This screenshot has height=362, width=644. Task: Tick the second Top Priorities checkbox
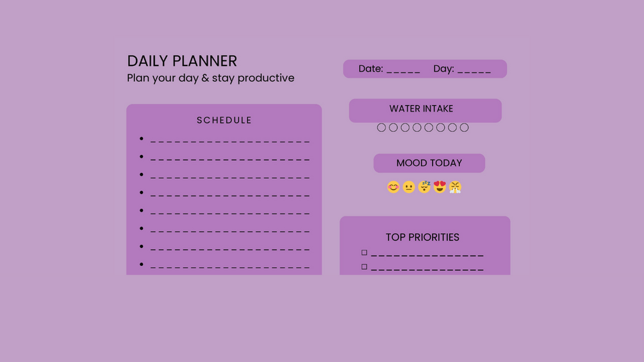click(365, 267)
